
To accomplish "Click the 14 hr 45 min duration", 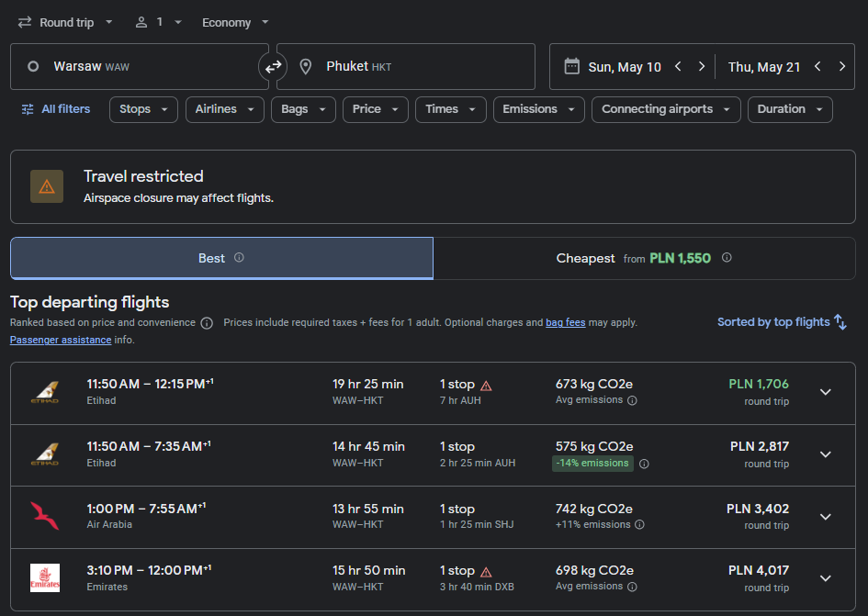I will (x=368, y=447).
